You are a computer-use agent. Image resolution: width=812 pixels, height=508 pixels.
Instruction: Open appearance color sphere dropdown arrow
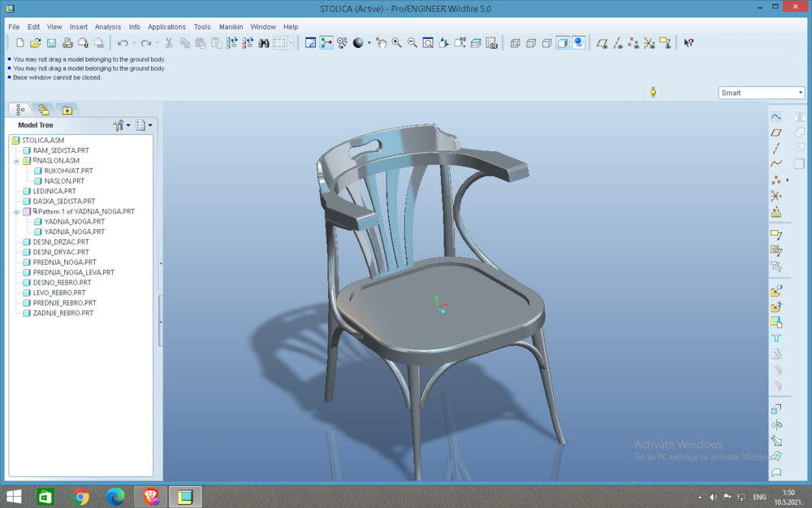tap(369, 43)
